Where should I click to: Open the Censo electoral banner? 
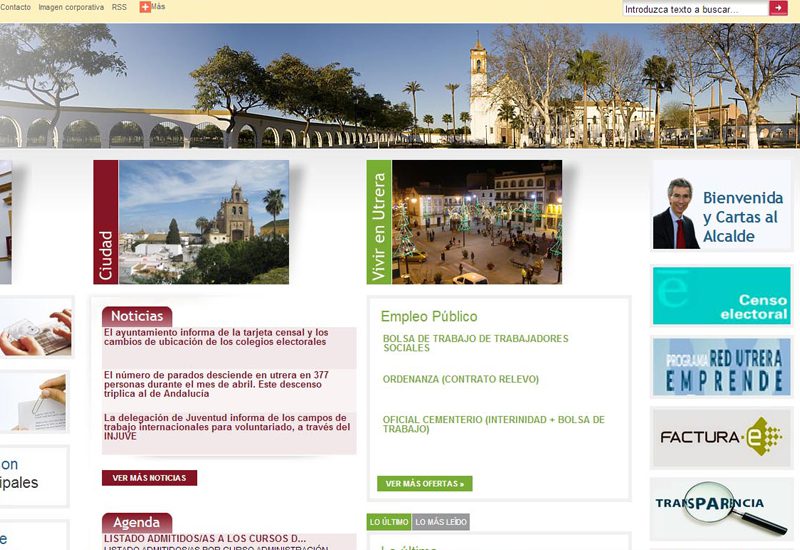pos(721,295)
